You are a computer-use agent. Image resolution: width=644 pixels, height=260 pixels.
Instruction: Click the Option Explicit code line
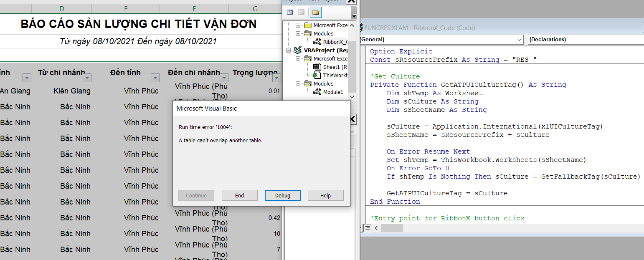(401, 51)
